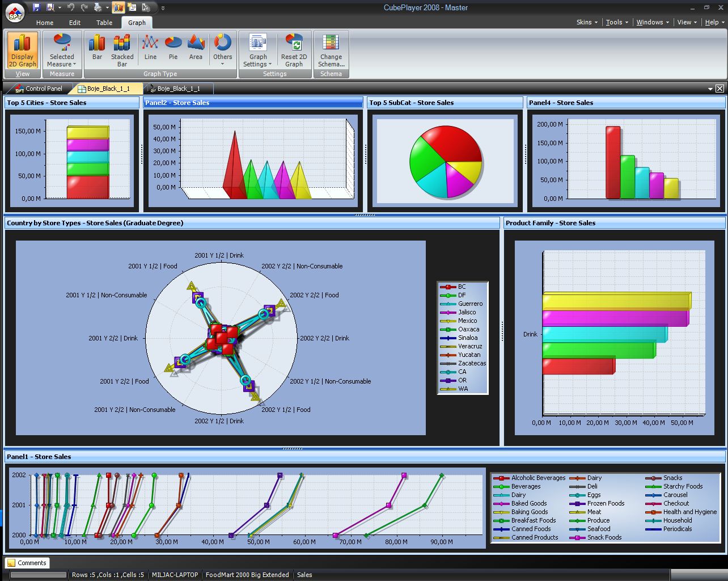The image size is (728, 581).
Task: Select the Line graph type
Action: point(150,47)
